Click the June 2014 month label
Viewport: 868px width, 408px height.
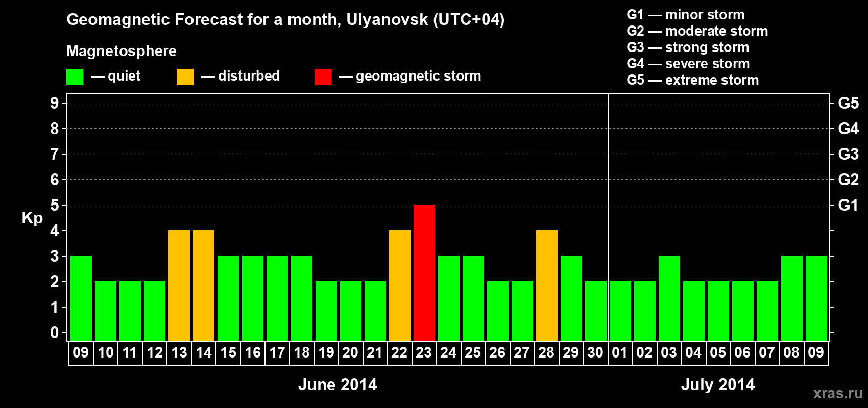coord(337,385)
